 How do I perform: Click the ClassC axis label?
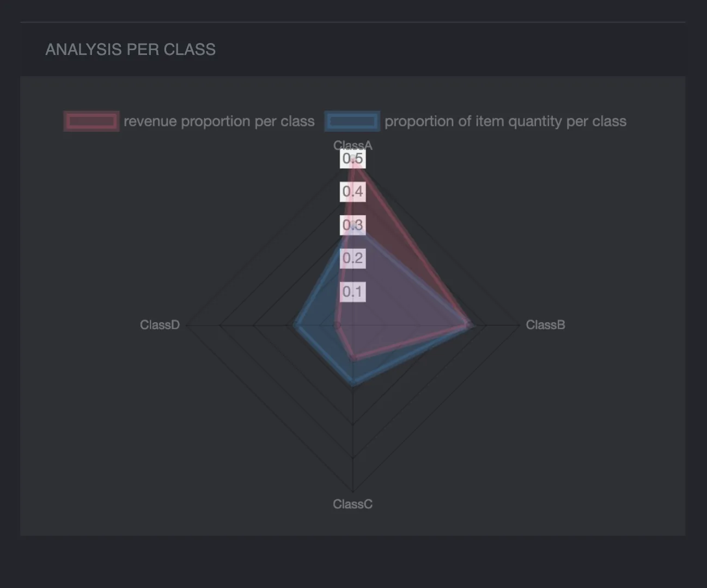(352, 504)
